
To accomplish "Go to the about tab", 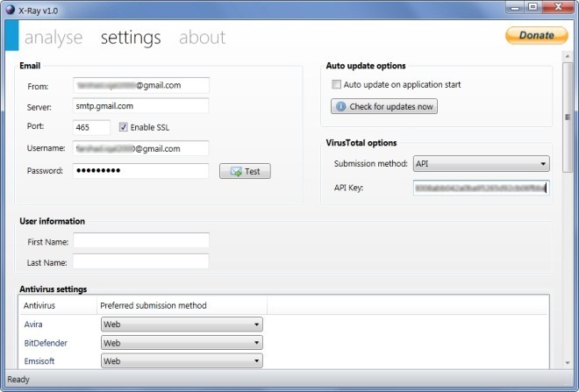I will (203, 38).
